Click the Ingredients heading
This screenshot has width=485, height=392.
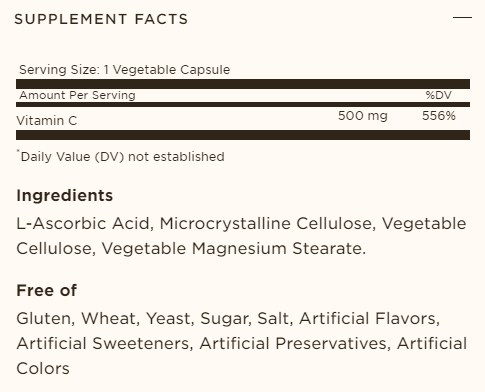click(x=65, y=196)
